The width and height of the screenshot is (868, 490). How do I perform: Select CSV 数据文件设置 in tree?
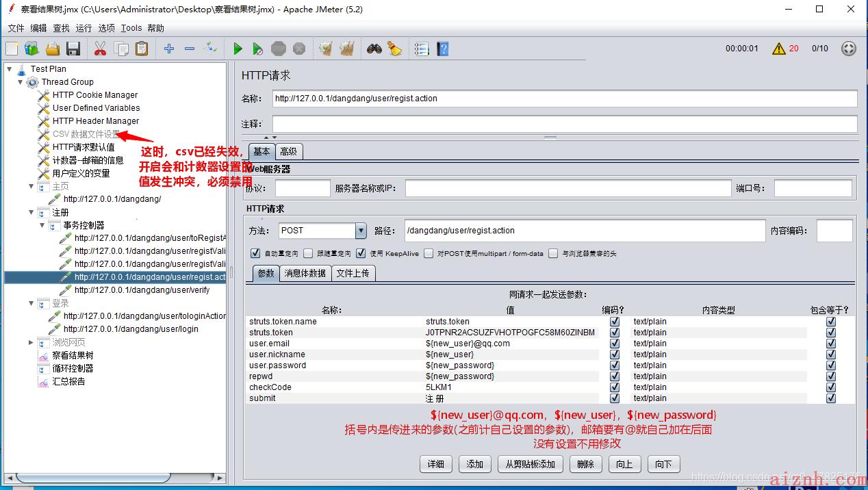pos(86,134)
